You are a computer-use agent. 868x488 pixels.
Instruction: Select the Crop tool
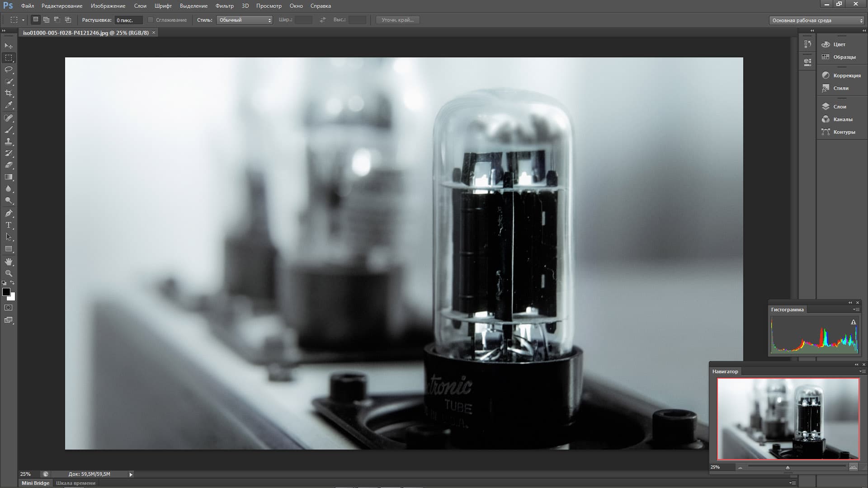point(9,93)
